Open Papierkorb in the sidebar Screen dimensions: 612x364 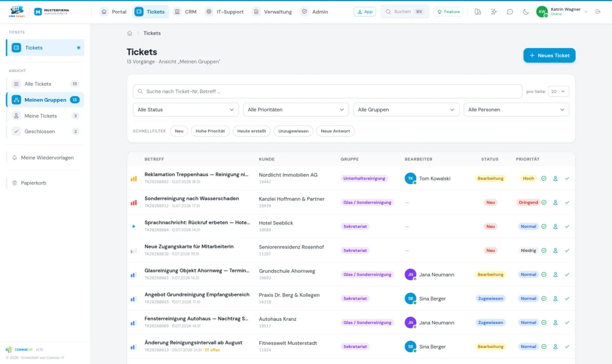(45, 183)
